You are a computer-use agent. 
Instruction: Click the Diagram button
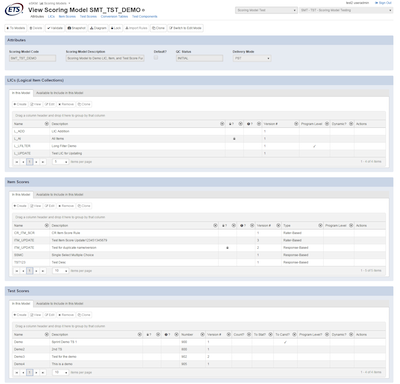tap(98, 28)
